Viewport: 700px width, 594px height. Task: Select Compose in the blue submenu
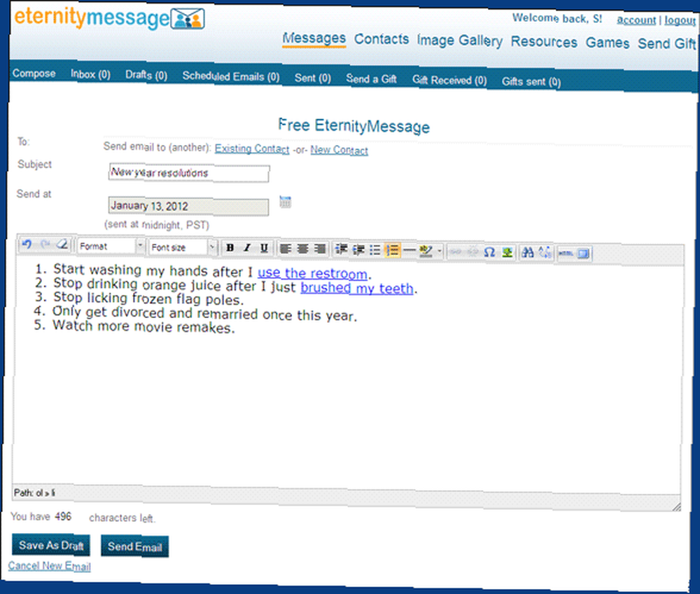pos(34,74)
